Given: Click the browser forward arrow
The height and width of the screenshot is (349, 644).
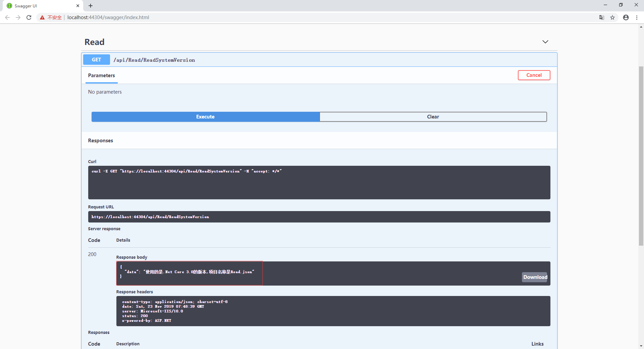Looking at the screenshot, I should click(18, 17).
